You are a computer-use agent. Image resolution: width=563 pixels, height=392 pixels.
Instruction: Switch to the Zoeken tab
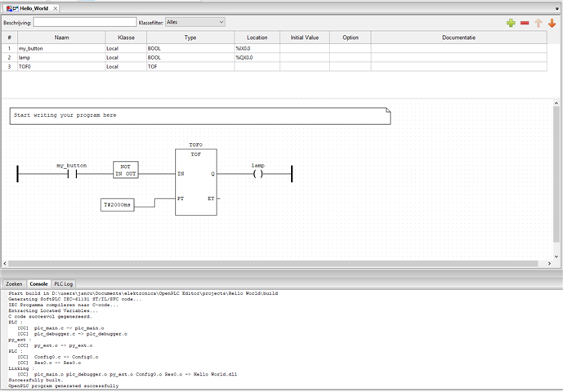click(15, 284)
